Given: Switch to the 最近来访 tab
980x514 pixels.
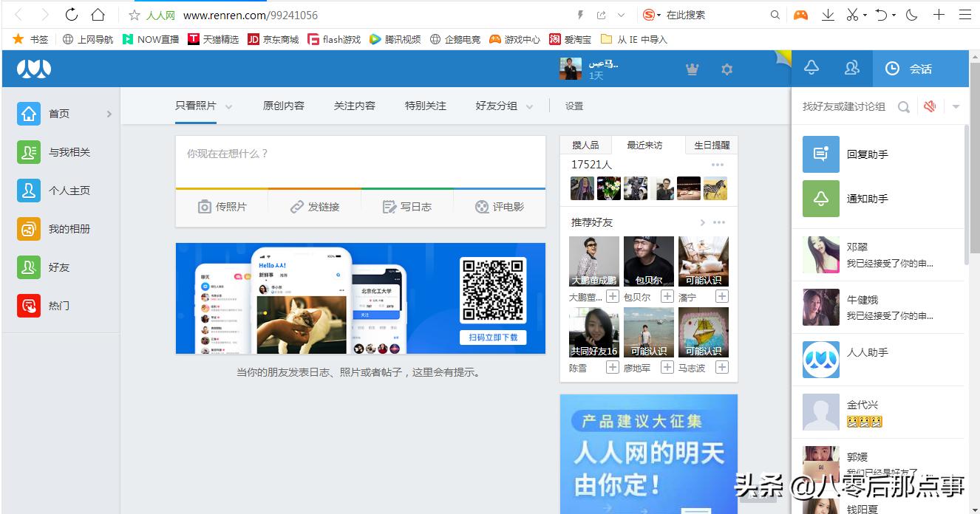Looking at the screenshot, I should 645,145.
